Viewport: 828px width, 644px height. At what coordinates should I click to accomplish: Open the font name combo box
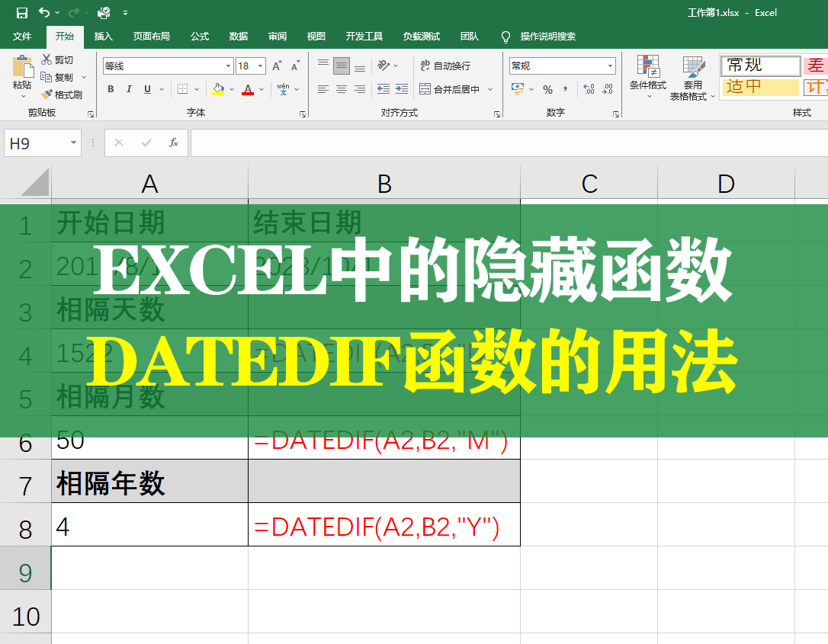pyautogui.click(x=168, y=66)
